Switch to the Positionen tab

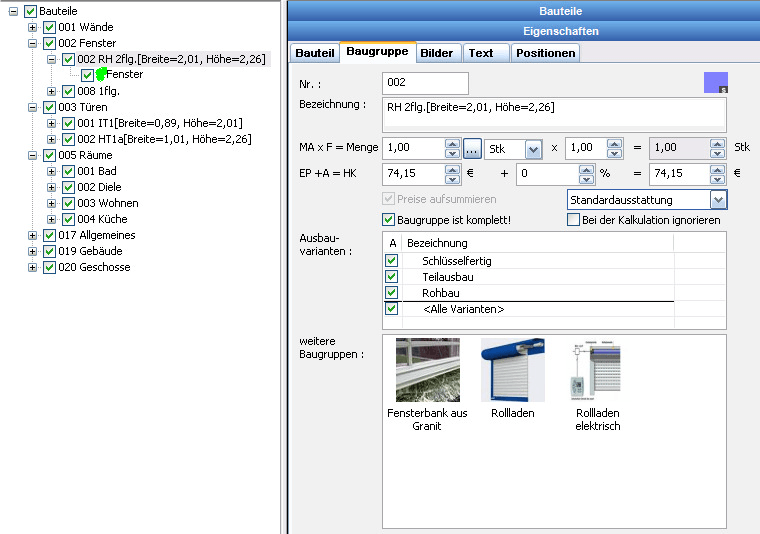[545, 53]
